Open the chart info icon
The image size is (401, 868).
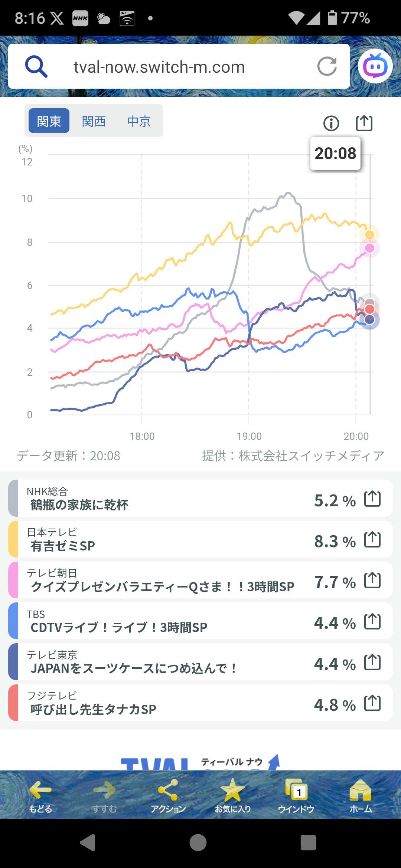coord(331,124)
